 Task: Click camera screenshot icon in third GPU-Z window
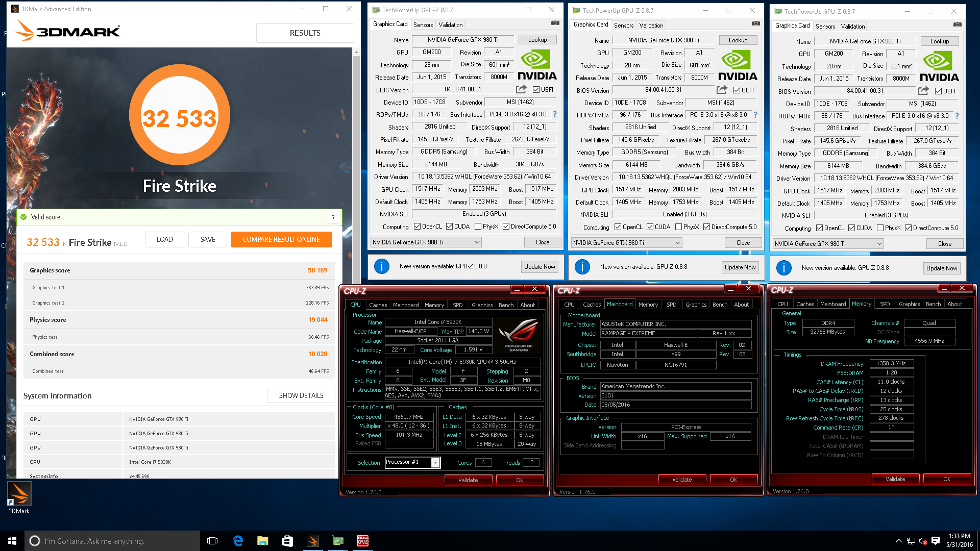pos(957,24)
